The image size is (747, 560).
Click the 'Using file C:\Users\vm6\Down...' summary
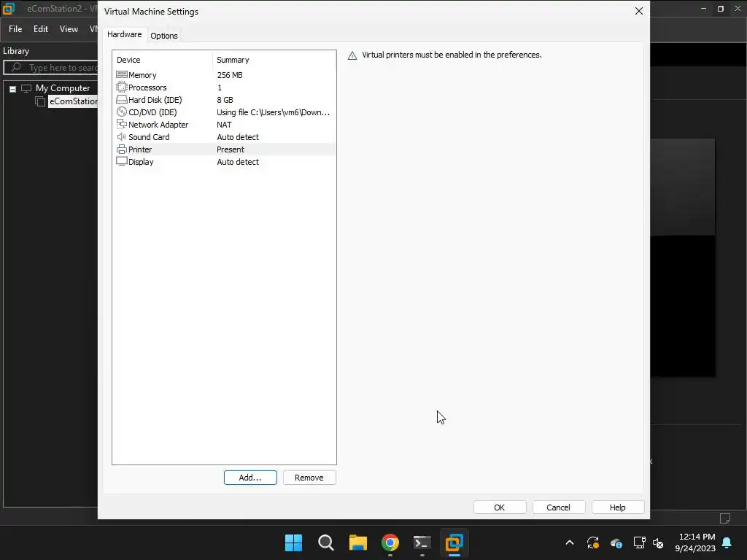point(273,112)
